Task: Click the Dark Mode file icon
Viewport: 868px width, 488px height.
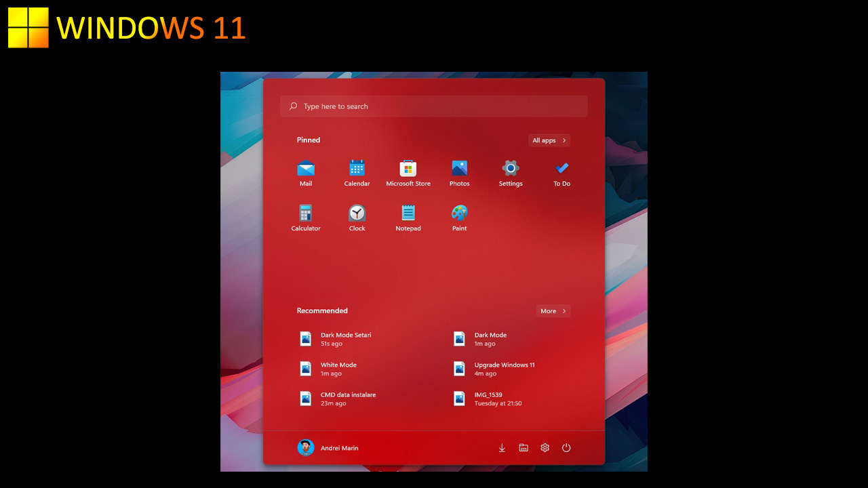Action: (459, 339)
